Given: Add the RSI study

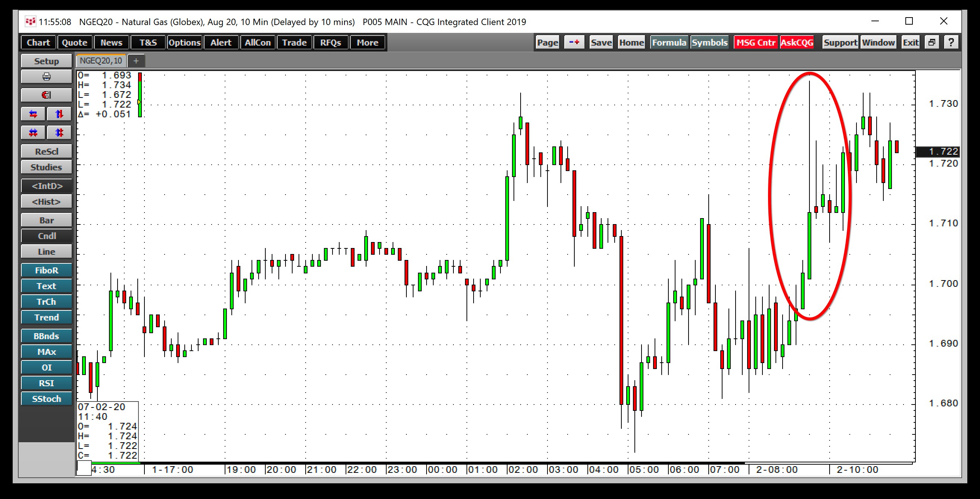Looking at the screenshot, I should click(x=46, y=383).
